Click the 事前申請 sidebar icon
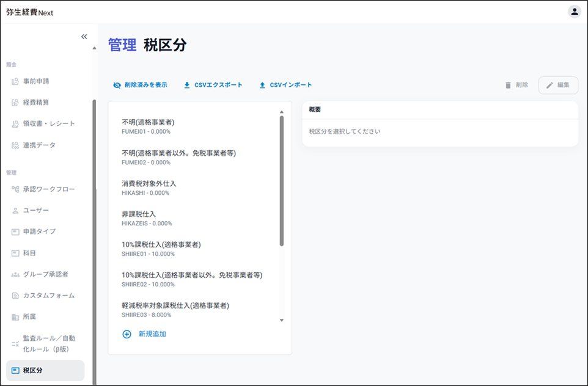Viewport: 588px width, 386px height. 15,81
